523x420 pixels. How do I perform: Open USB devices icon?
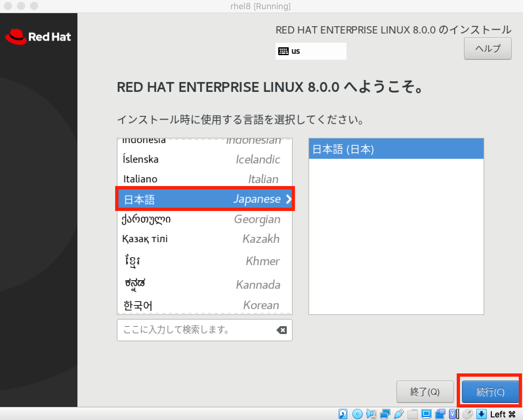[x=399, y=414]
